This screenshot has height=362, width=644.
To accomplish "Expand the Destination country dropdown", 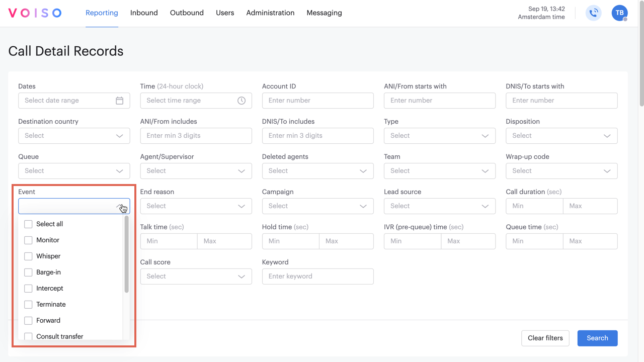I will pos(74,136).
